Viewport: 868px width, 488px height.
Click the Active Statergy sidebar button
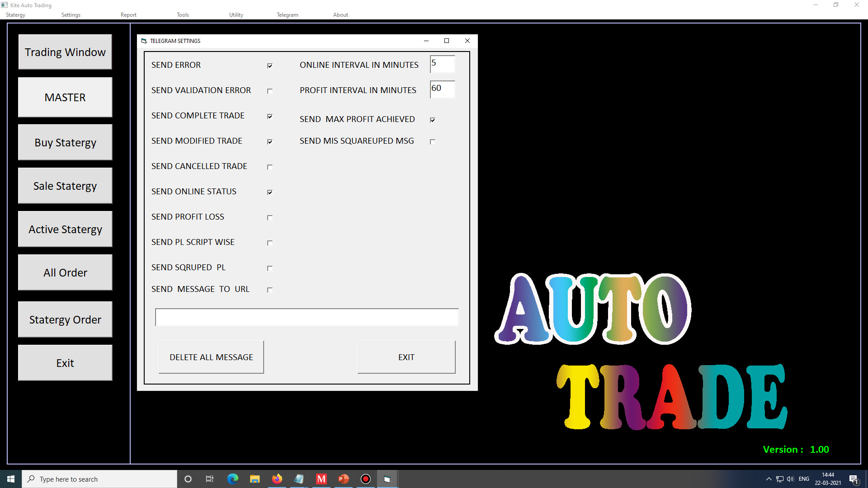click(65, 229)
